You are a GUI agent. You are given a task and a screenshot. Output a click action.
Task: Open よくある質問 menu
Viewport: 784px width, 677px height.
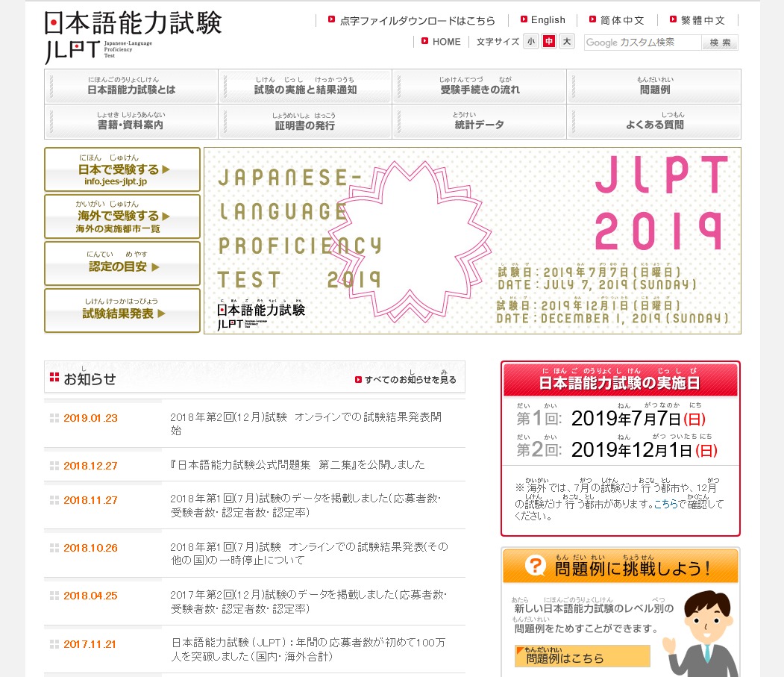tap(654, 121)
